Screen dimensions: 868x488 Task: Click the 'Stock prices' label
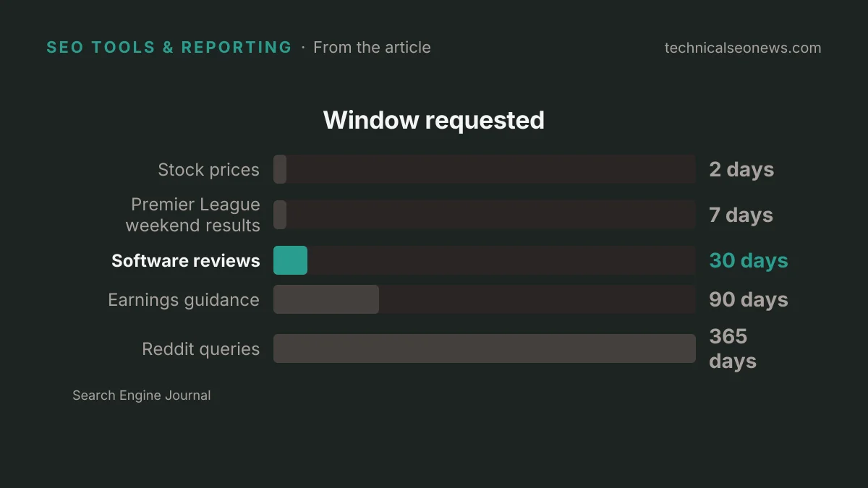(208, 170)
